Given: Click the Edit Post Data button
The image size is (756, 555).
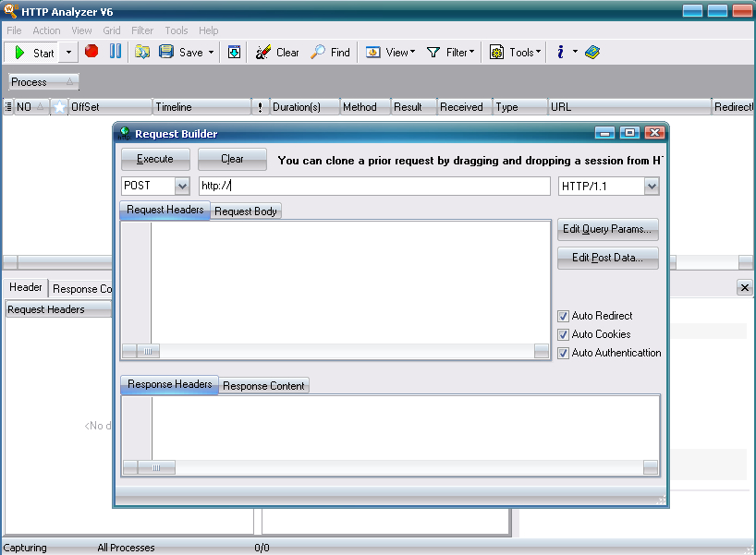Looking at the screenshot, I should (607, 258).
